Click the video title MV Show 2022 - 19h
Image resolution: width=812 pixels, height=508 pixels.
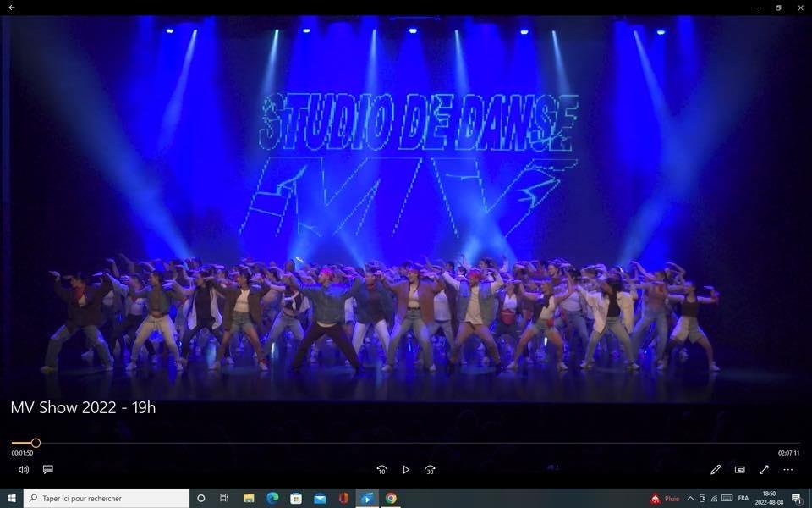tap(84, 407)
